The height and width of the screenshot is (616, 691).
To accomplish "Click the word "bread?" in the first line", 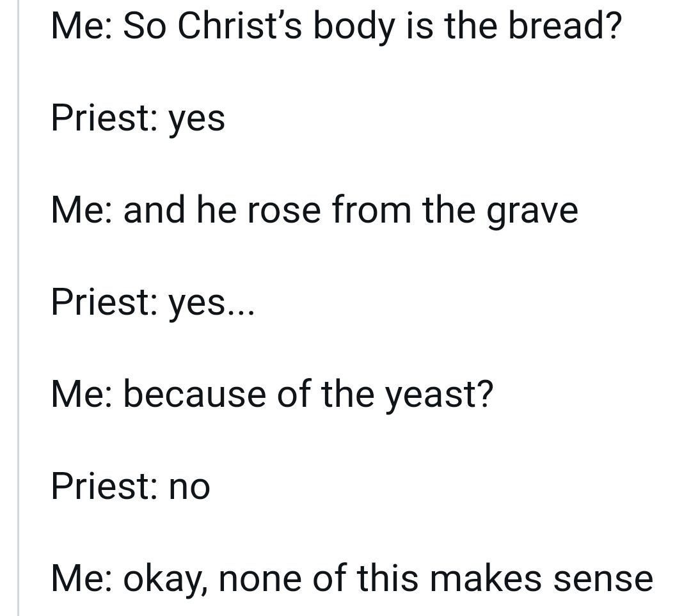I will click(x=565, y=26).
